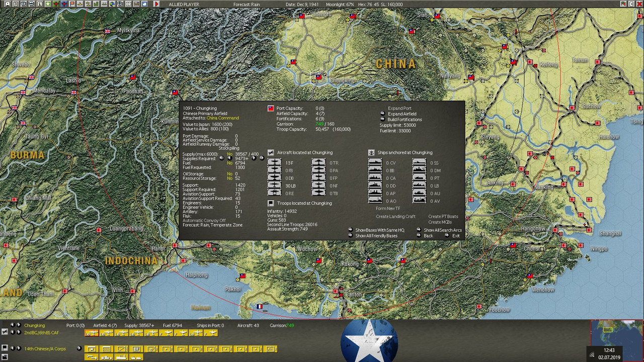Viewport: 644px width, 362px height.
Task: Go to previous base using arrow left of Chungking
Action: coord(13,325)
